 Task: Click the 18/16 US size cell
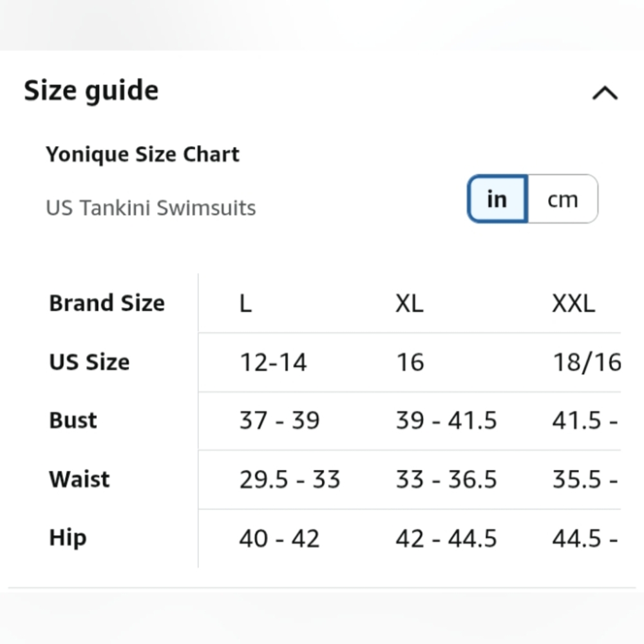587,362
